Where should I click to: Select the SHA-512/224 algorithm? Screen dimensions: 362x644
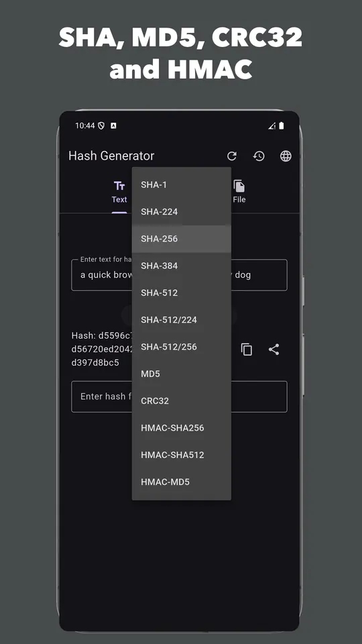pyautogui.click(x=182, y=320)
